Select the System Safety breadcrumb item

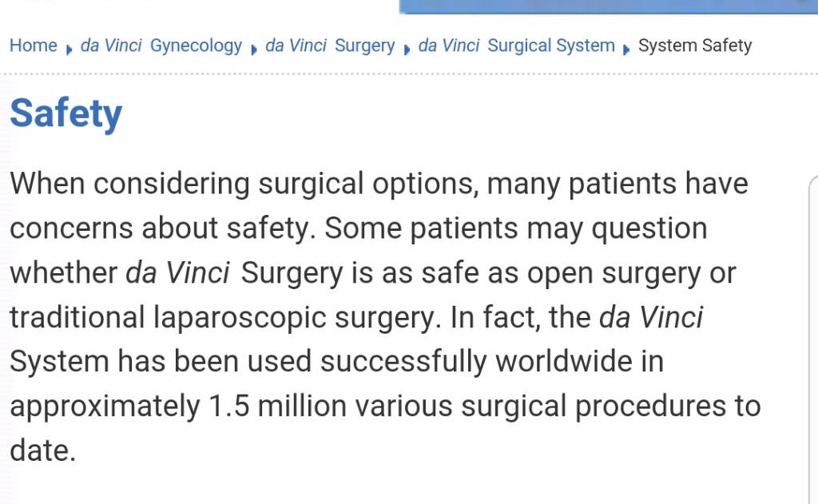(x=694, y=46)
